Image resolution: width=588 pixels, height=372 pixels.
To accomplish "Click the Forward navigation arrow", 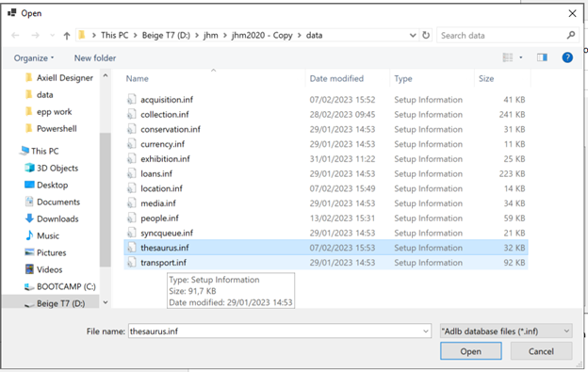I will coord(35,36).
